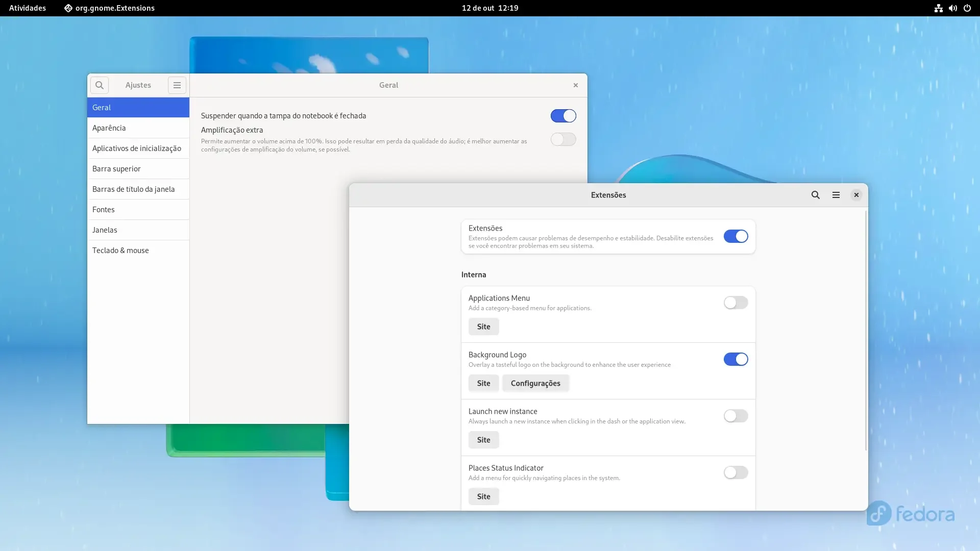Image resolution: width=980 pixels, height=551 pixels.
Task: Open the volume icon in top bar
Action: click(x=953, y=8)
